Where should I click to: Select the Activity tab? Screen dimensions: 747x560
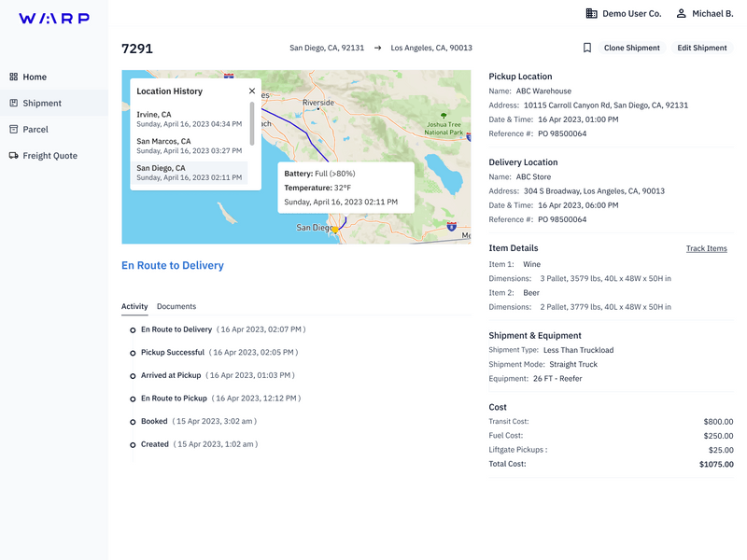tap(134, 306)
